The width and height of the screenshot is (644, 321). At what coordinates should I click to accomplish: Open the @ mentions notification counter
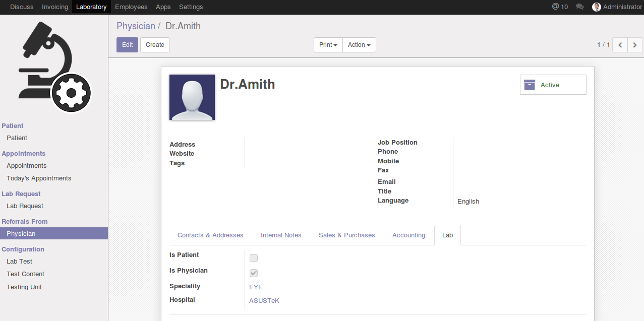[x=560, y=7]
